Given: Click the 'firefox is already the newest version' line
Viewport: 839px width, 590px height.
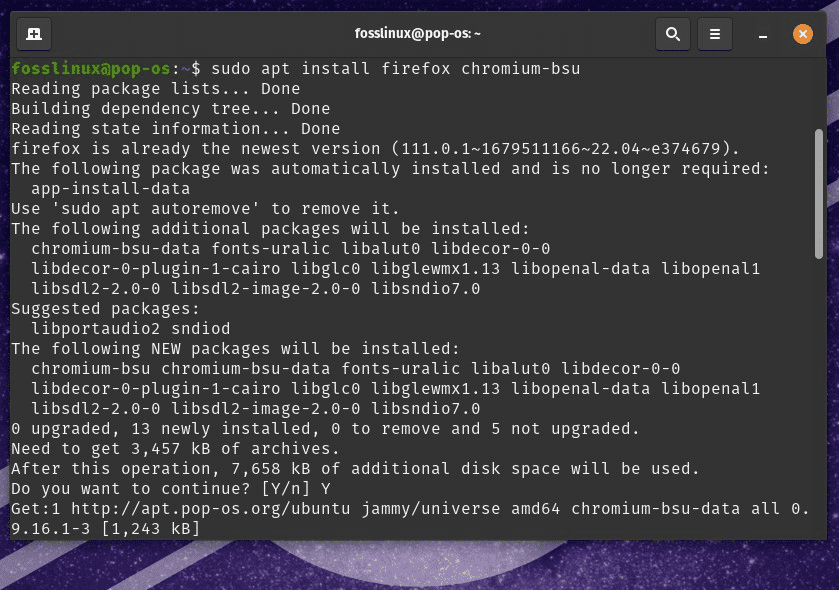Looking at the screenshot, I should 375,149.
